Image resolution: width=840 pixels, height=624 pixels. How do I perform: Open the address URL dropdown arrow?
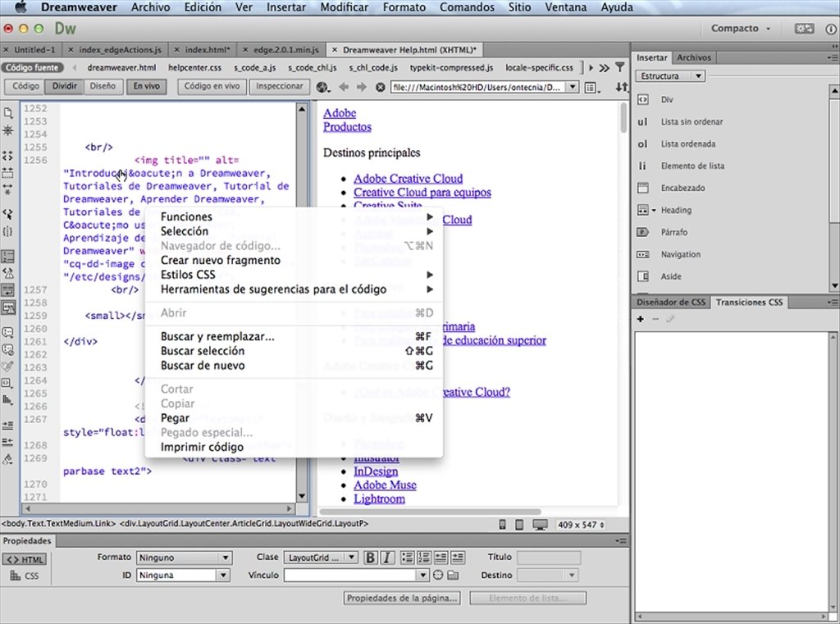pyautogui.click(x=573, y=87)
